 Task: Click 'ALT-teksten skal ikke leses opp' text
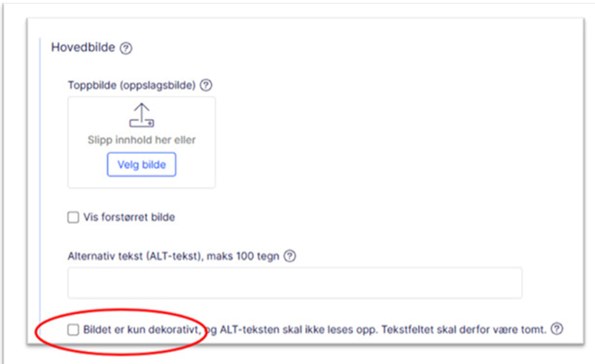297,329
